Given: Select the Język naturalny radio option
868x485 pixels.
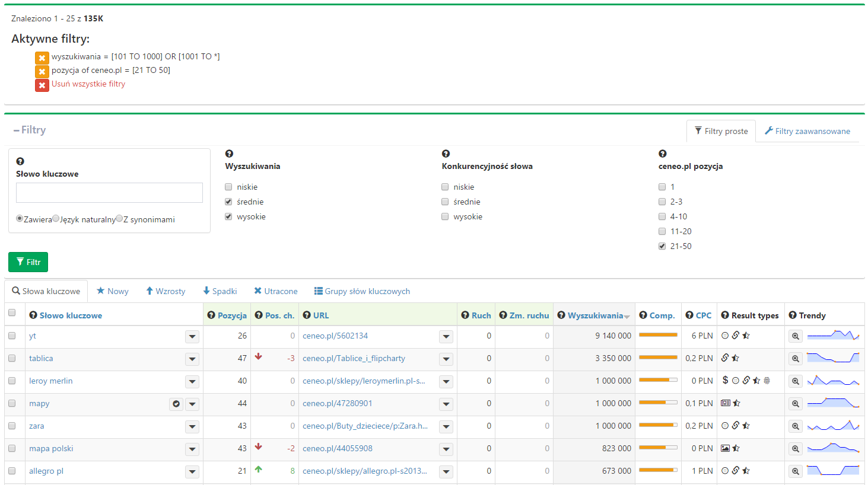Looking at the screenshot, I should [x=56, y=219].
